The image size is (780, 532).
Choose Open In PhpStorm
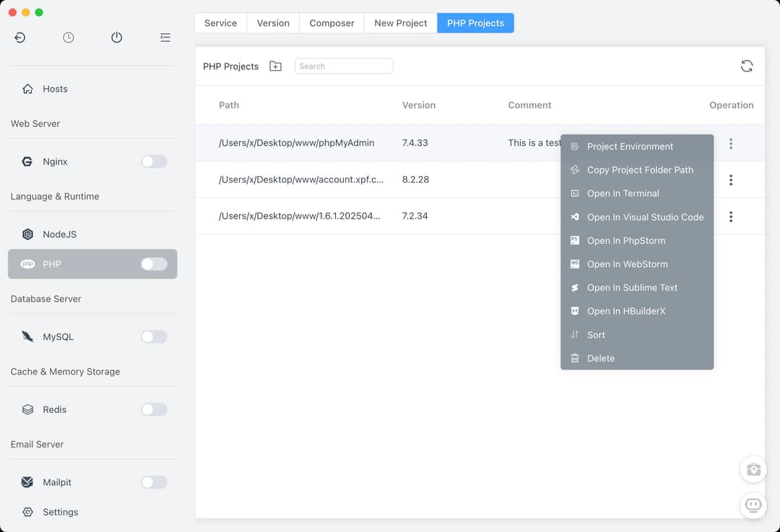coord(637,240)
